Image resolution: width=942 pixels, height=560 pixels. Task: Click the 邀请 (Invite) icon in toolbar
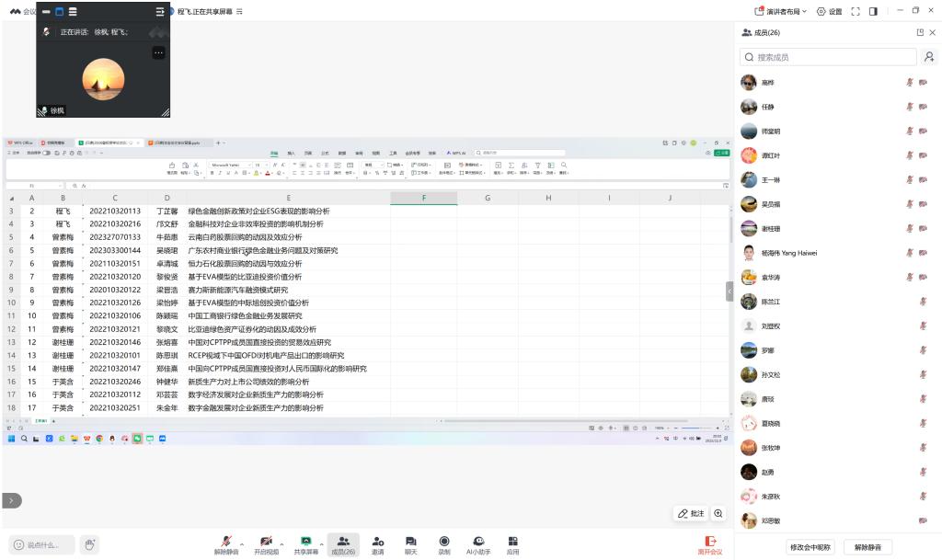click(x=377, y=544)
